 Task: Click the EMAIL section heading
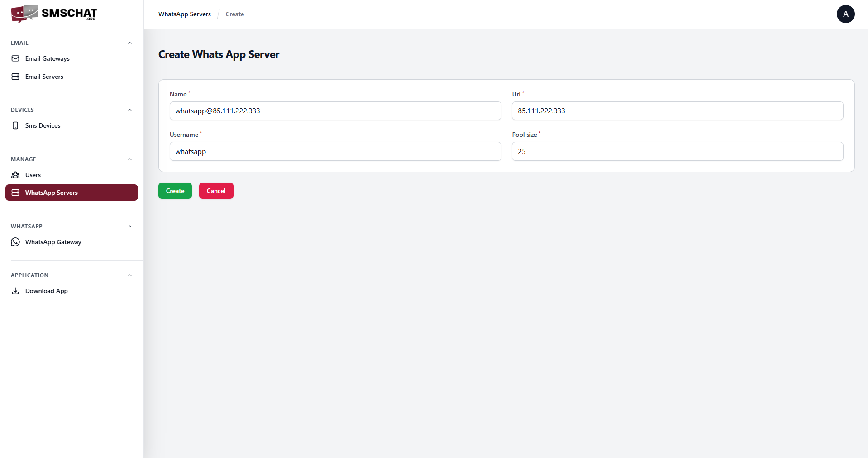coord(19,43)
